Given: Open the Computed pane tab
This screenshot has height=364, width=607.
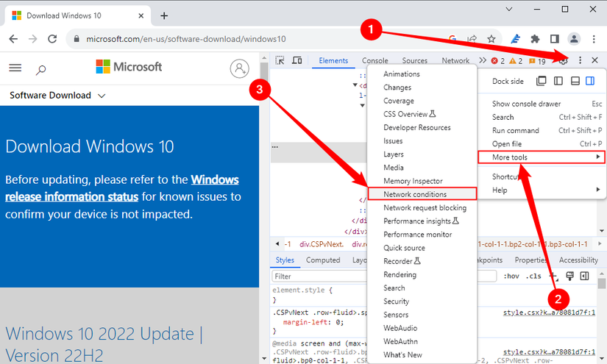Looking at the screenshot, I should (323, 260).
